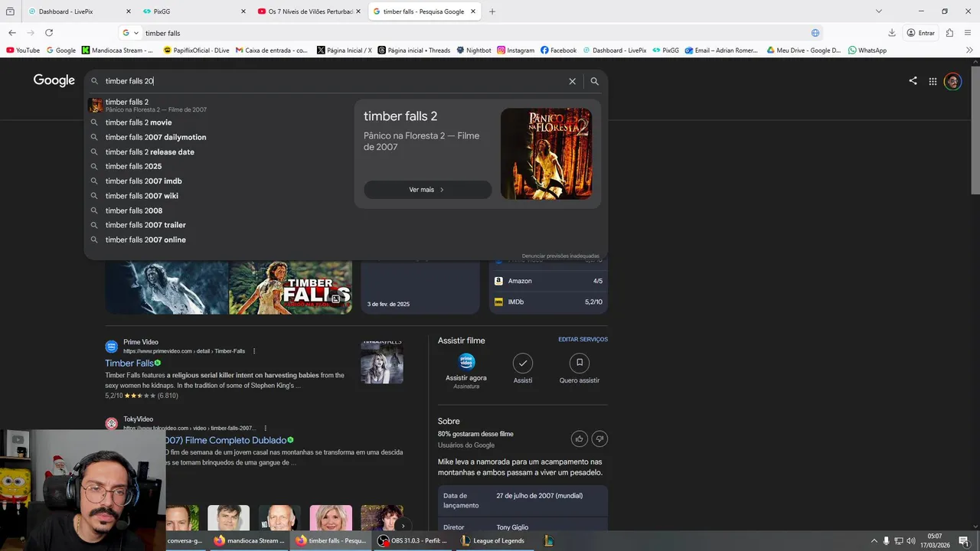Open tab list dropdown arrow
This screenshot has height=551, width=980.
[x=878, y=11]
